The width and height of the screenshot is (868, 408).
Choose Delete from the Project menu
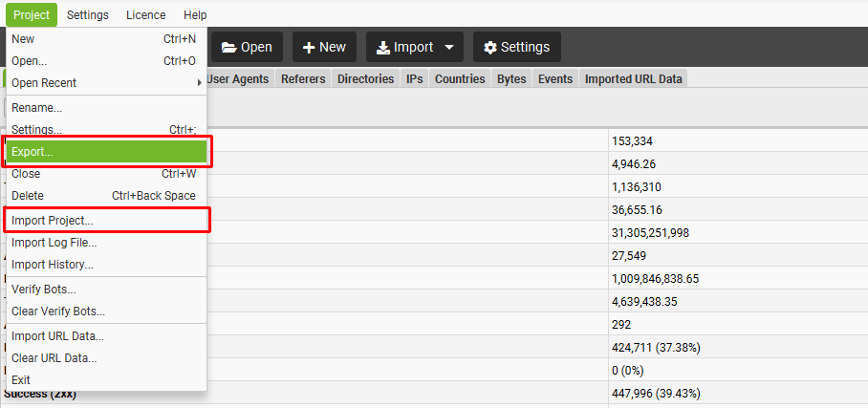pyautogui.click(x=106, y=196)
